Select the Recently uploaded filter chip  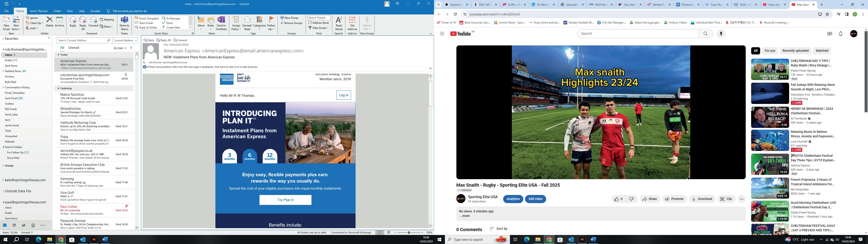795,51
